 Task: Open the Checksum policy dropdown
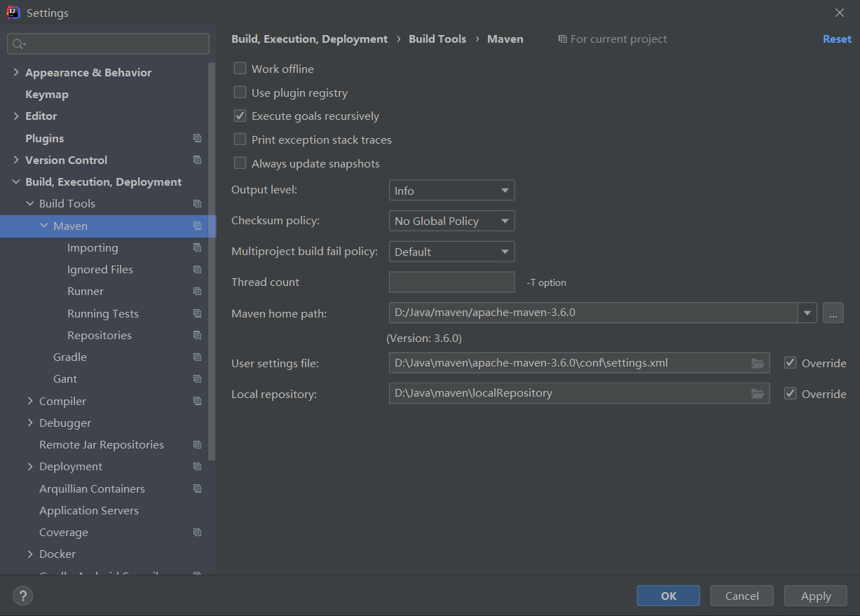click(452, 221)
